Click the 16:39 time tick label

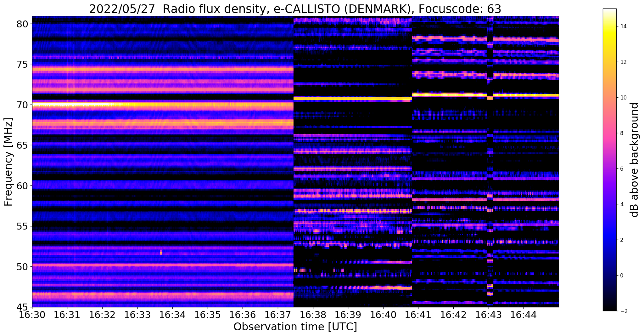(x=348, y=315)
